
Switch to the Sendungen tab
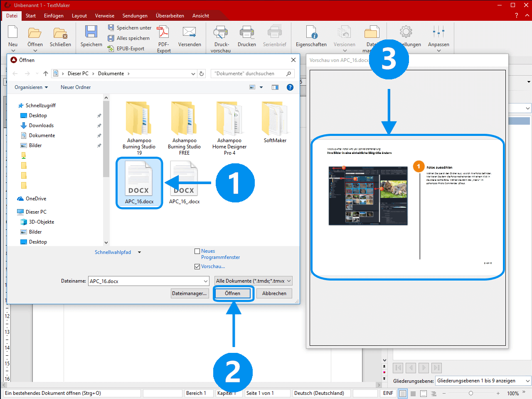pyautogui.click(x=135, y=16)
